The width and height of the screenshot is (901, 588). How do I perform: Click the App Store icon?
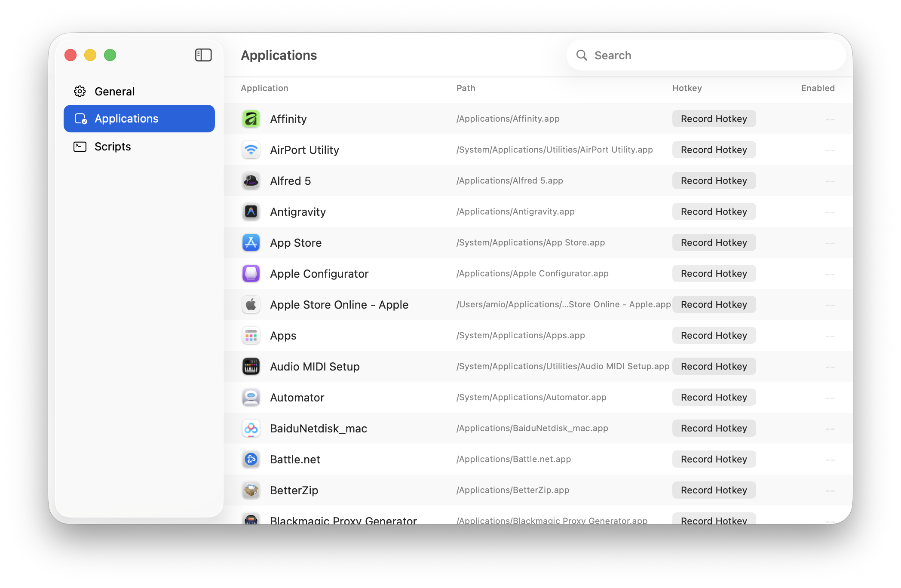[x=251, y=242]
